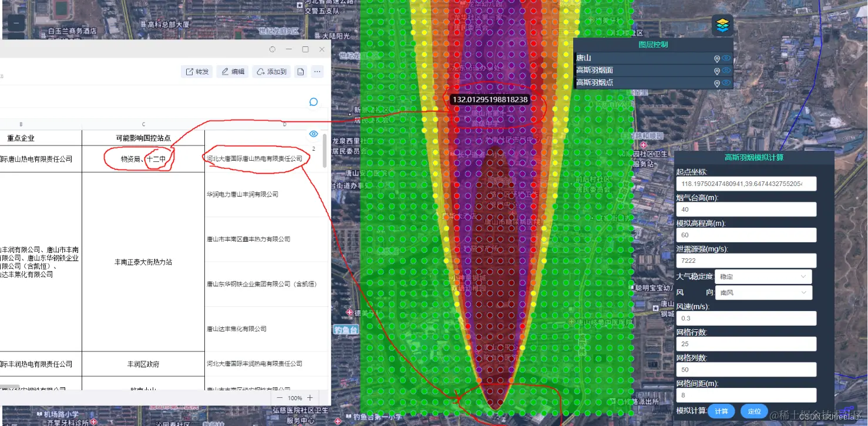This screenshot has width=868, height=426.
Task: Click the blue eye viewers icon in document
Action: coord(314,134)
